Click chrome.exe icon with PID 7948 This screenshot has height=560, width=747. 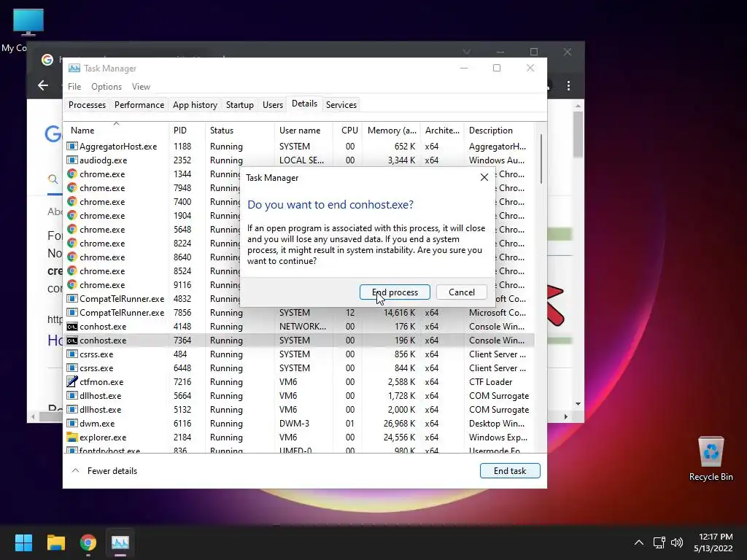click(72, 187)
